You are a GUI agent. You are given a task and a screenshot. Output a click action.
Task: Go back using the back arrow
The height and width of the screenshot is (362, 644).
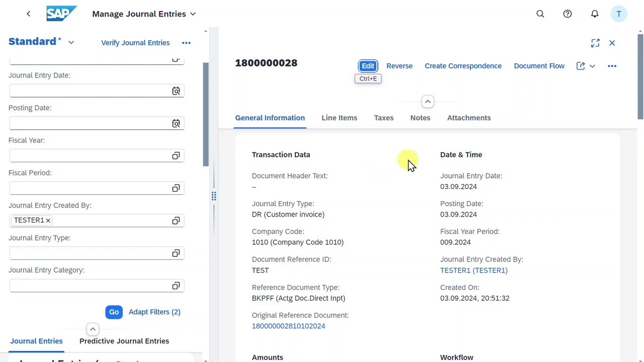tap(28, 14)
